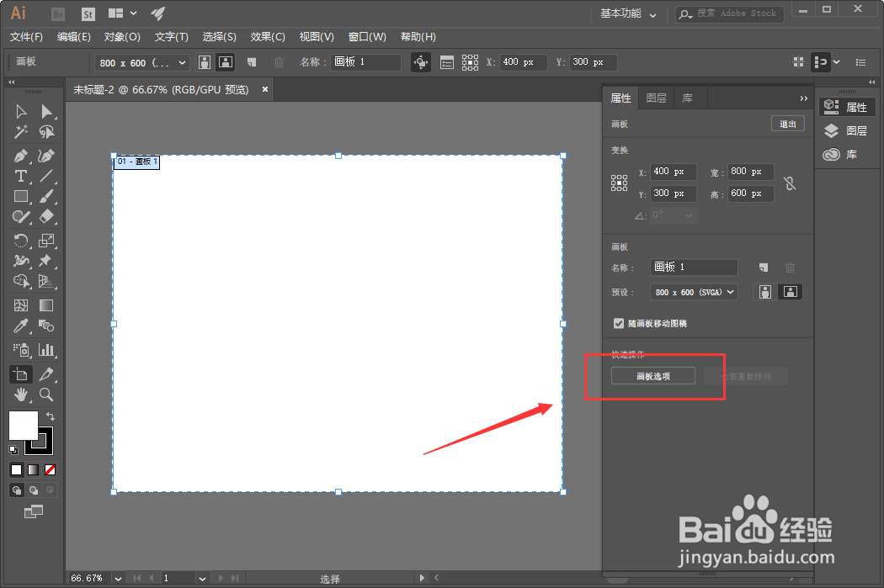The image size is (884, 588).
Task: Open 预设 800 x 600 (SVGA) dropdown
Action: click(x=694, y=292)
